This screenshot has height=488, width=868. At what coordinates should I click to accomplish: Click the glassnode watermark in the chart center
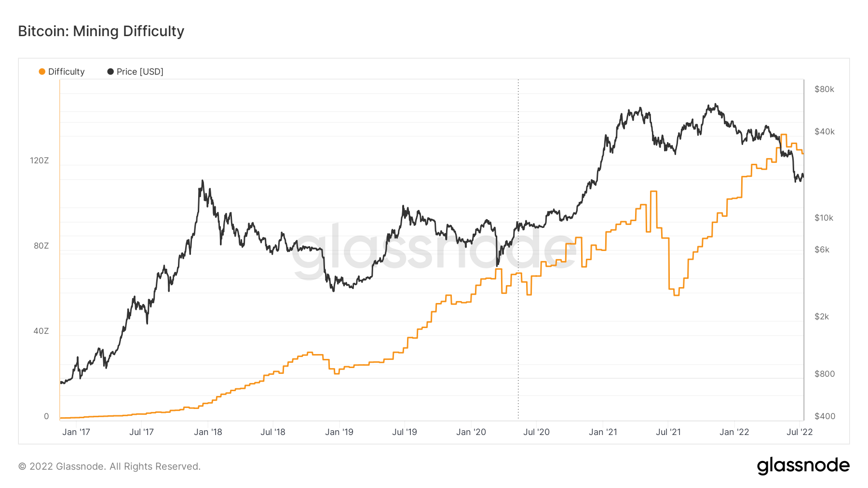434,250
